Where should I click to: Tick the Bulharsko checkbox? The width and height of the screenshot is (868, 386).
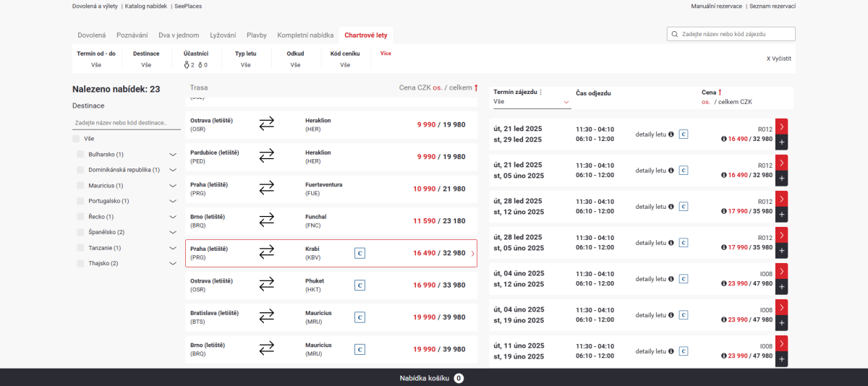pyautogui.click(x=81, y=155)
